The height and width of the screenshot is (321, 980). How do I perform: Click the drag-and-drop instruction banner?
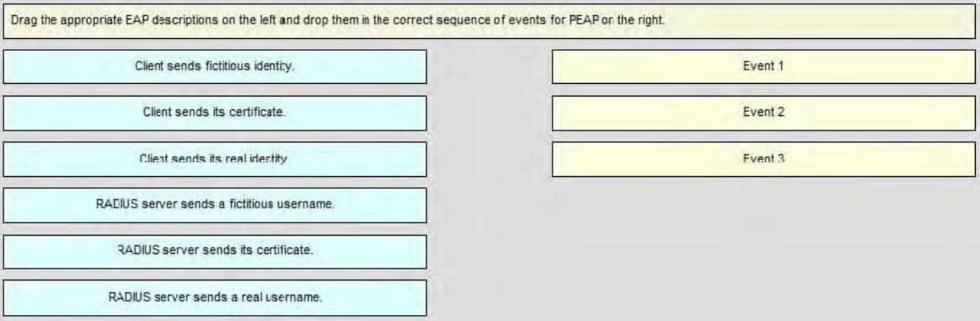click(x=489, y=21)
